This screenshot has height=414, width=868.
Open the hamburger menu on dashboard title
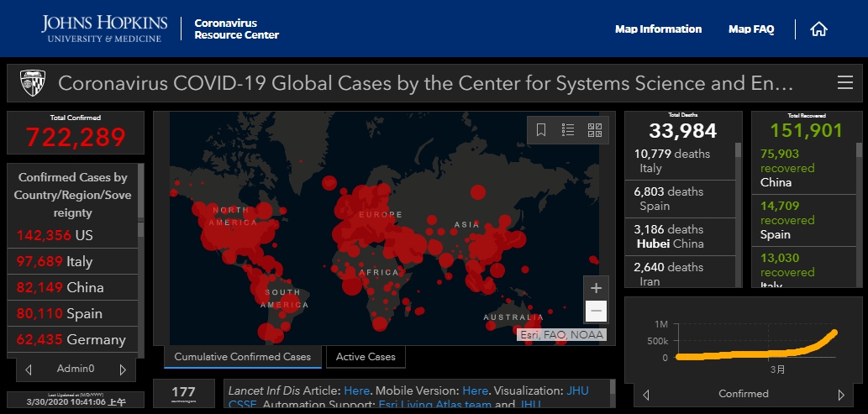click(x=844, y=83)
